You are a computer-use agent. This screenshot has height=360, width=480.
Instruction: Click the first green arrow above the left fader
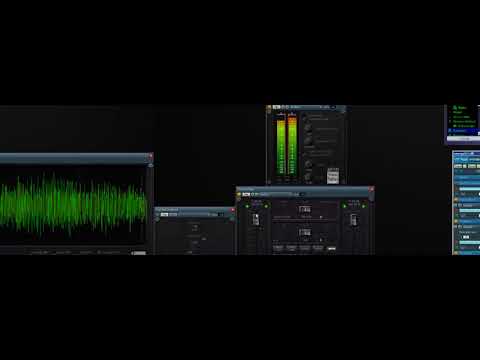(247, 206)
